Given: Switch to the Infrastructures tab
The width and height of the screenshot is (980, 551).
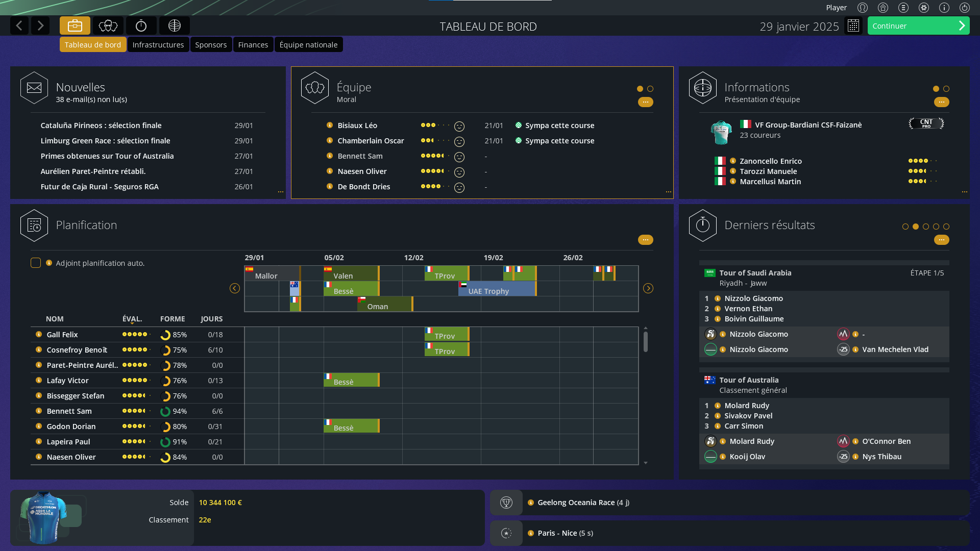Looking at the screenshot, I should 158,45.
